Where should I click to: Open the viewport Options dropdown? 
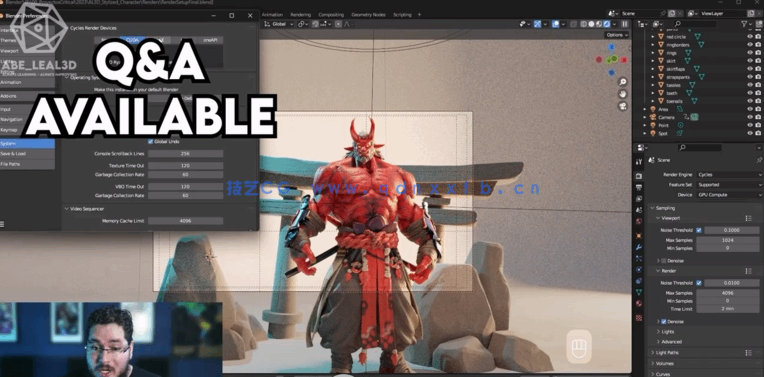click(x=617, y=35)
